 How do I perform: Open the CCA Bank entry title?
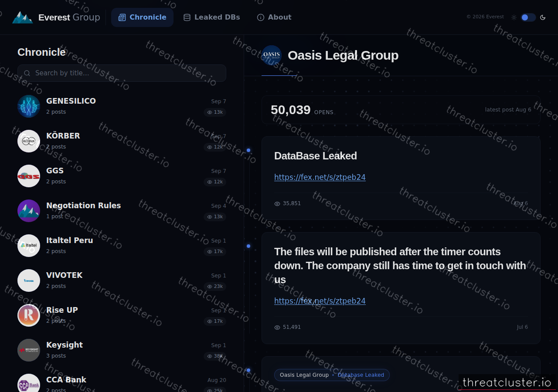coord(66,380)
